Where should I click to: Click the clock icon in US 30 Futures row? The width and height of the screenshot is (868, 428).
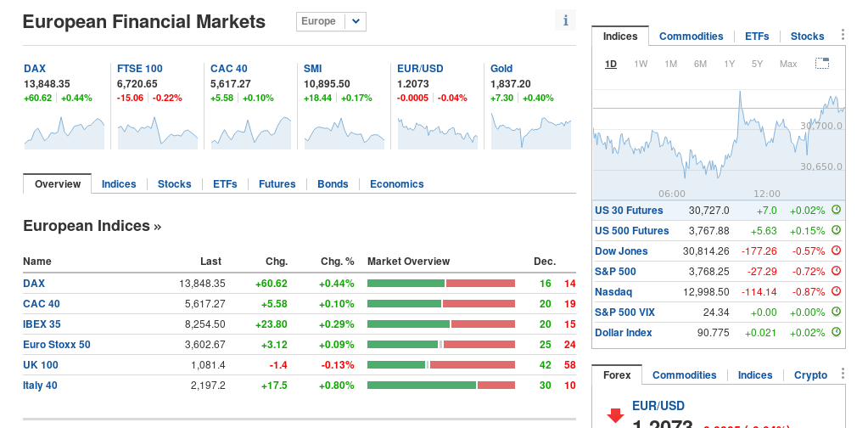837,210
